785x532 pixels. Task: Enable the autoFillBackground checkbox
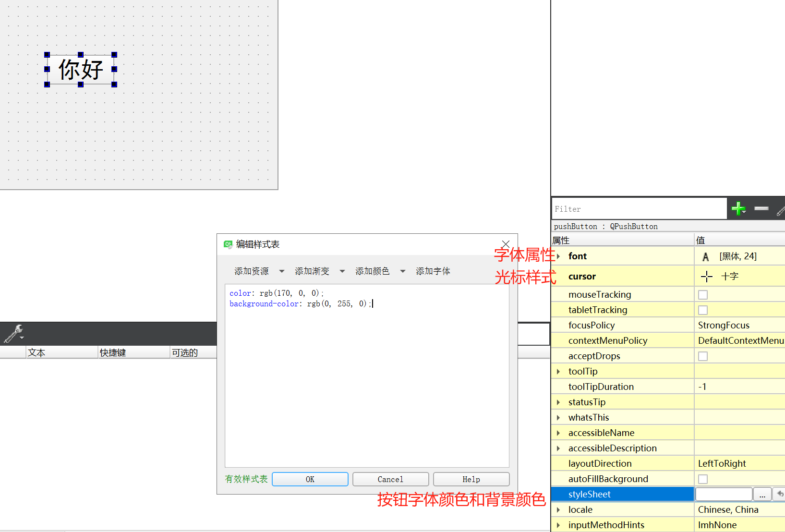pyautogui.click(x=703, y=479)
